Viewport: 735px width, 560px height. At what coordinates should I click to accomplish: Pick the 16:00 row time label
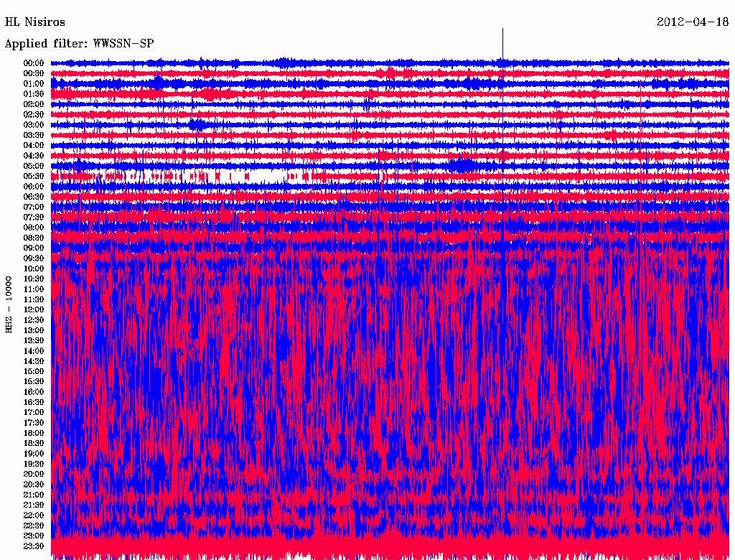point(33,392)
